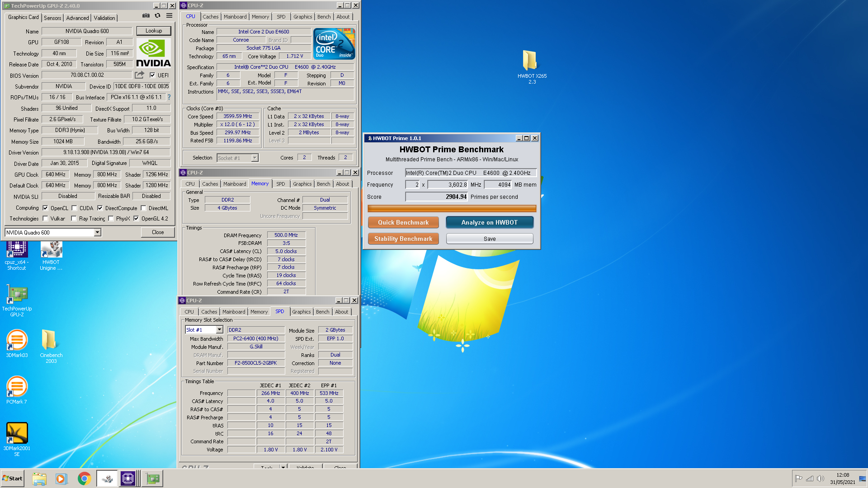868x488 pixels.
Task: Open Caches tab in CPU-Z timings window
Action: point(210,184)
